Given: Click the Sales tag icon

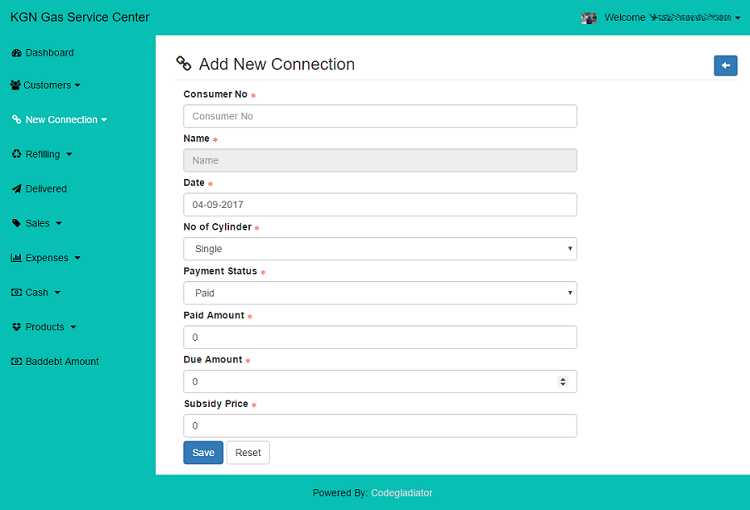Looking at the screenshot, I should [x=16, y=223].
